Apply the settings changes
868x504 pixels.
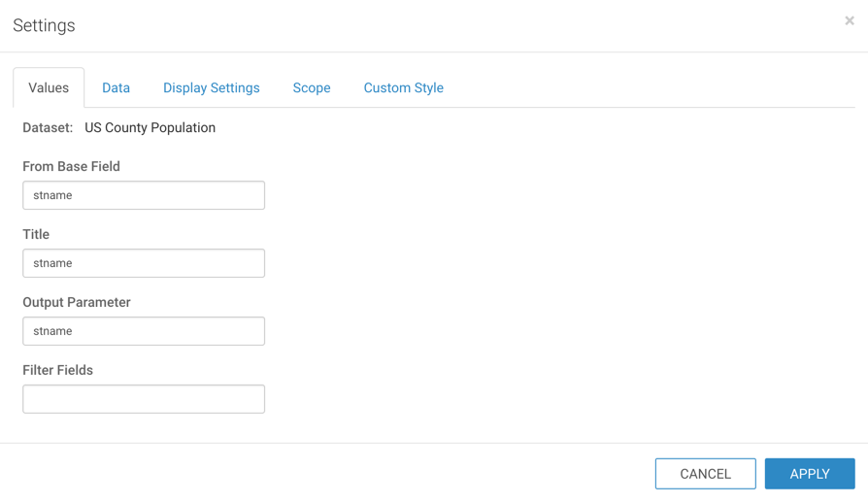coord(809,474)
